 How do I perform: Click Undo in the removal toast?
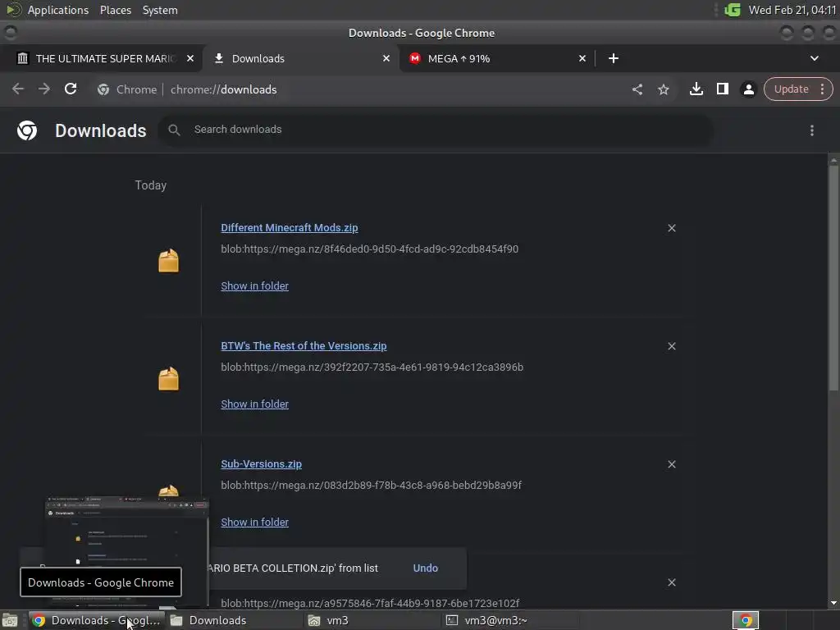click(x=426, y=568)
